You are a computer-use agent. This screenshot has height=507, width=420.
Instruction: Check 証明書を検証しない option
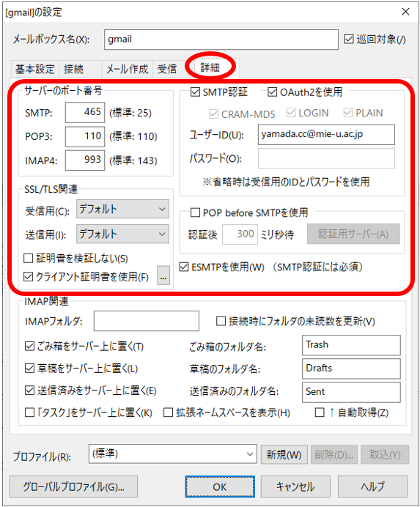29,259
